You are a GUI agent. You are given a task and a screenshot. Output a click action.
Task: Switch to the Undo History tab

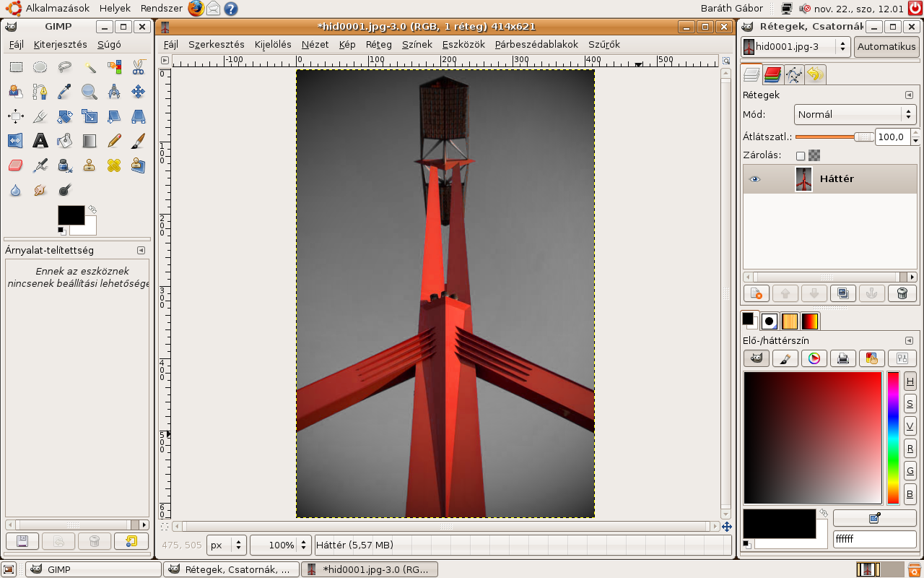coord(816,74)
